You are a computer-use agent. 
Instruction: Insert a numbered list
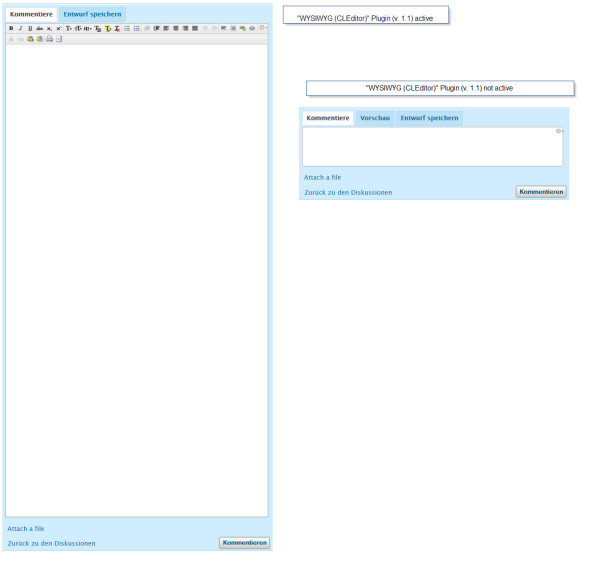point(137,28)
